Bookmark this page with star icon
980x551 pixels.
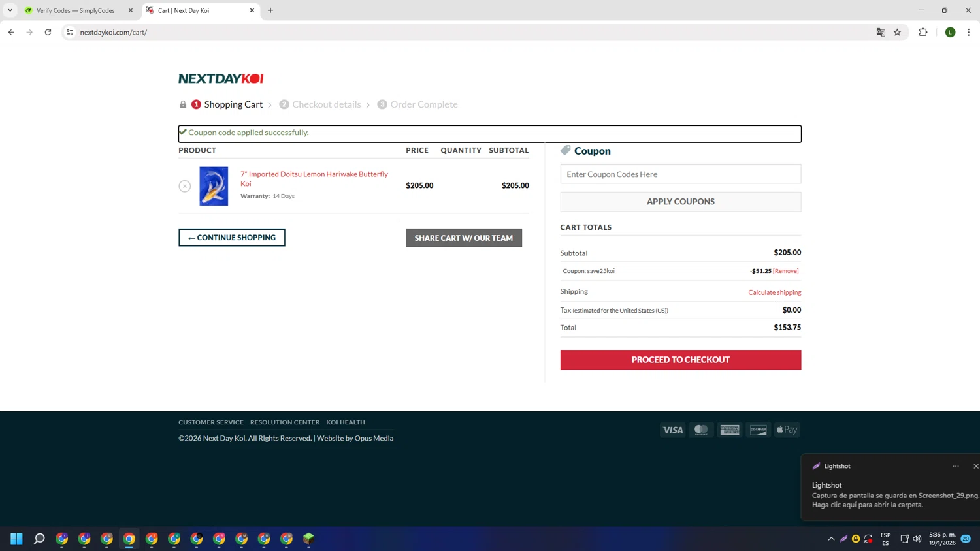898,32
